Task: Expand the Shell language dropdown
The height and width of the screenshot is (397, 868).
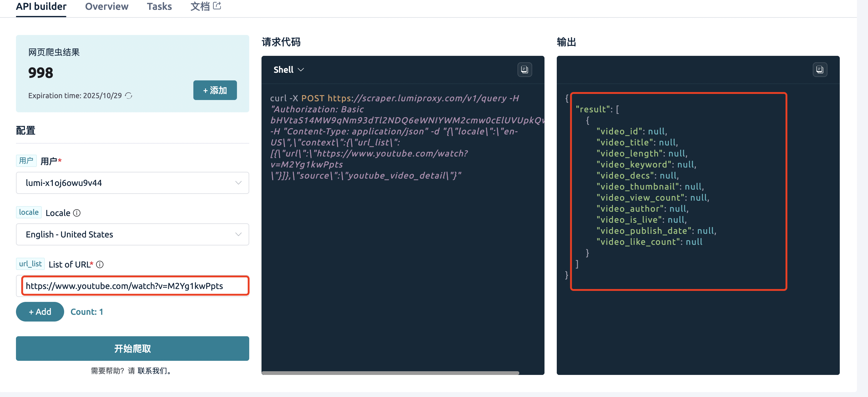Action: click(x=289, y=70)
